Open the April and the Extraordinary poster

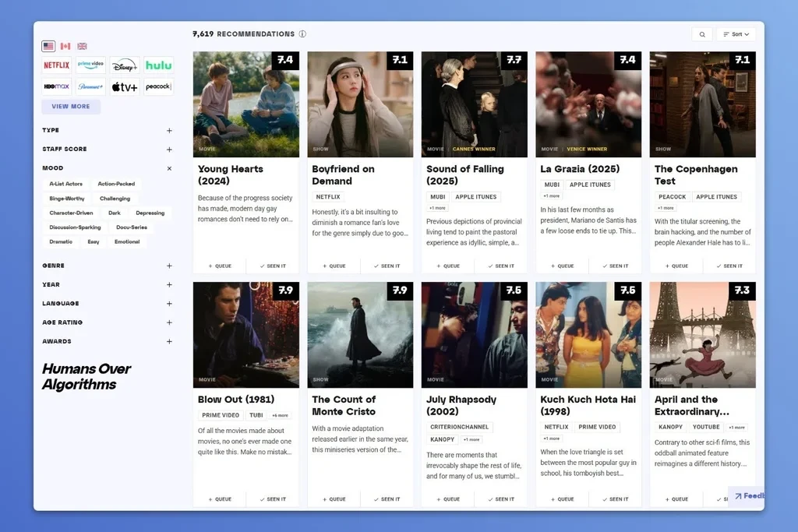703,335
